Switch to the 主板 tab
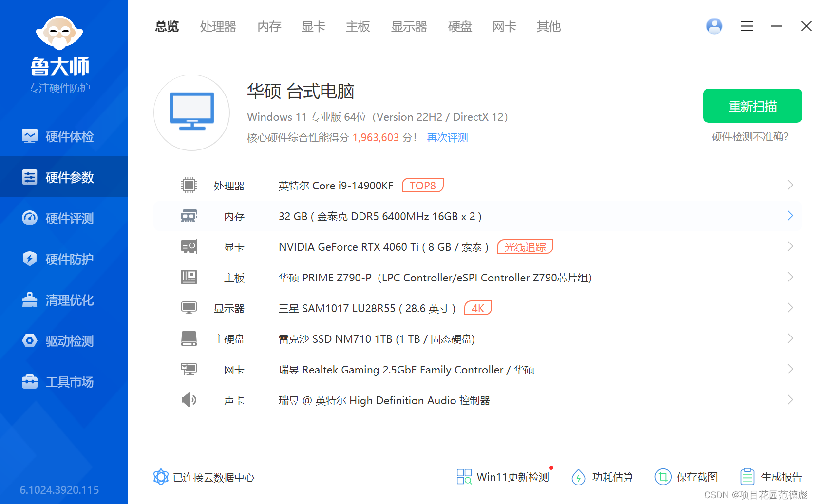Screen dimensions: 815x504 (x=358, y=26)
